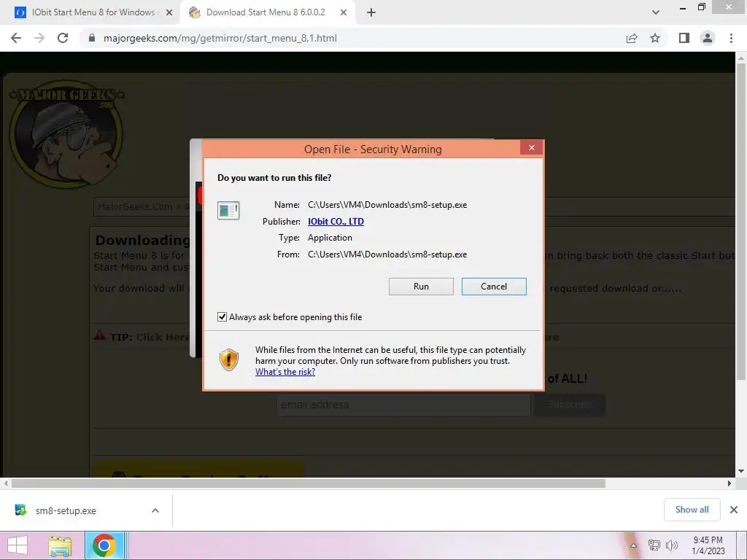747x560 pixels.
Task: Click the Subscribe button on the page
Action: point(570,405)
